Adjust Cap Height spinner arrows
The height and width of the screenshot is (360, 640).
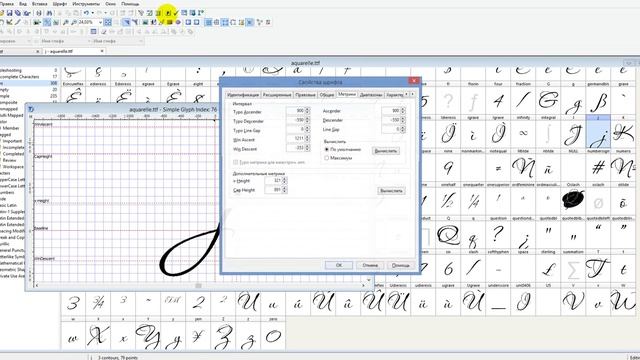click(284, 190)
